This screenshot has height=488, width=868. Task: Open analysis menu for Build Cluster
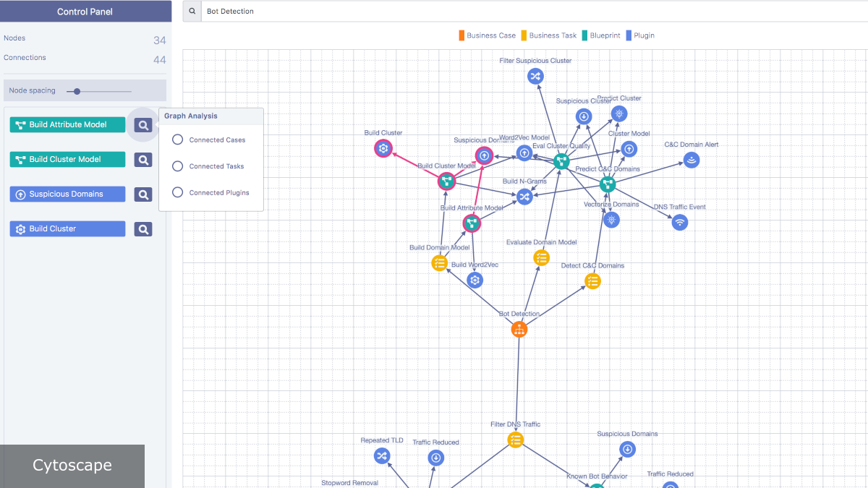[x=143, y=228]
